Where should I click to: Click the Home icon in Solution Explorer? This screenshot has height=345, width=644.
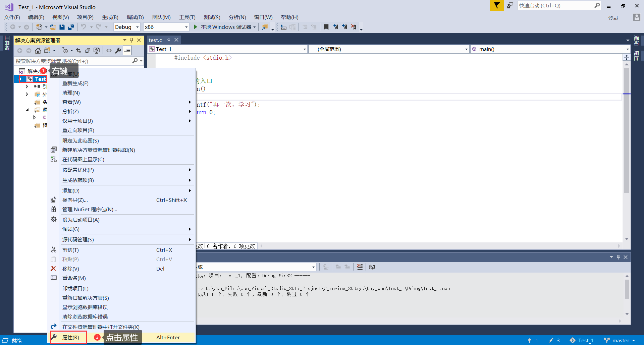tap(38, 51)
